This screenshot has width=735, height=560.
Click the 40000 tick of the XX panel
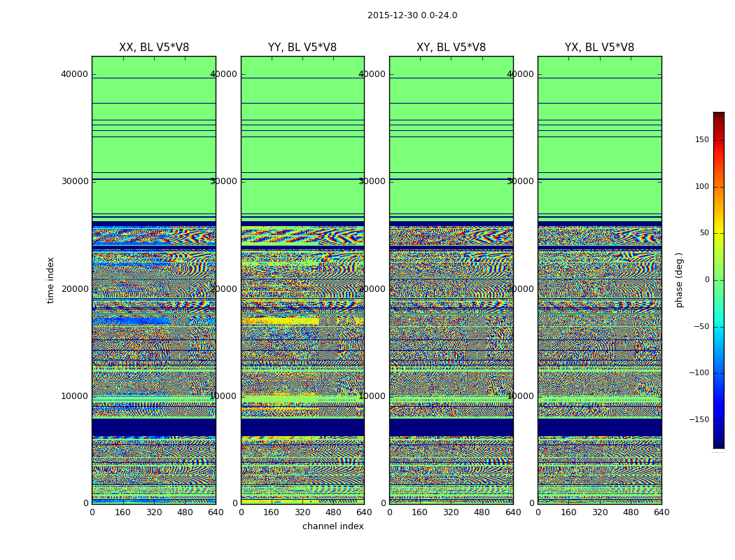click(x=74, y=74)
